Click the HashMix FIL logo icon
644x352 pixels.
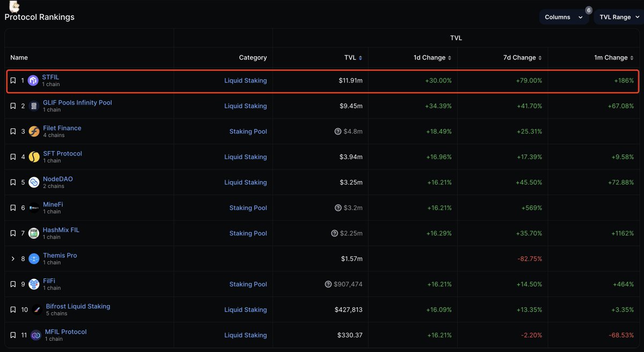[x=34, y=233]
